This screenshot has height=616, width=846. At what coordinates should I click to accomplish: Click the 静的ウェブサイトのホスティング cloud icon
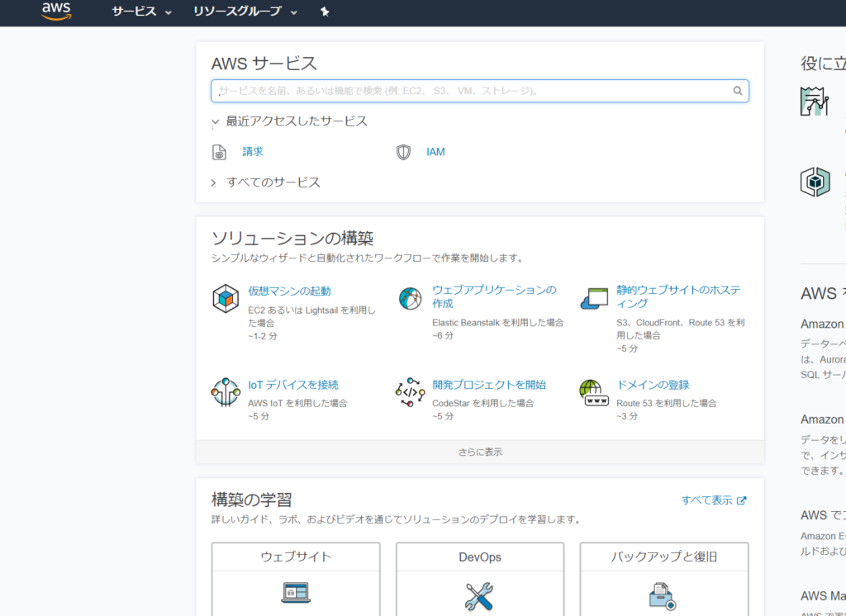pos(594,298)
